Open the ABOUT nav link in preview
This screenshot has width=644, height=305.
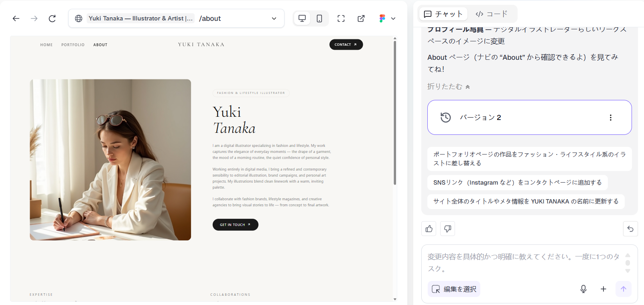click(x=100, y=45)
